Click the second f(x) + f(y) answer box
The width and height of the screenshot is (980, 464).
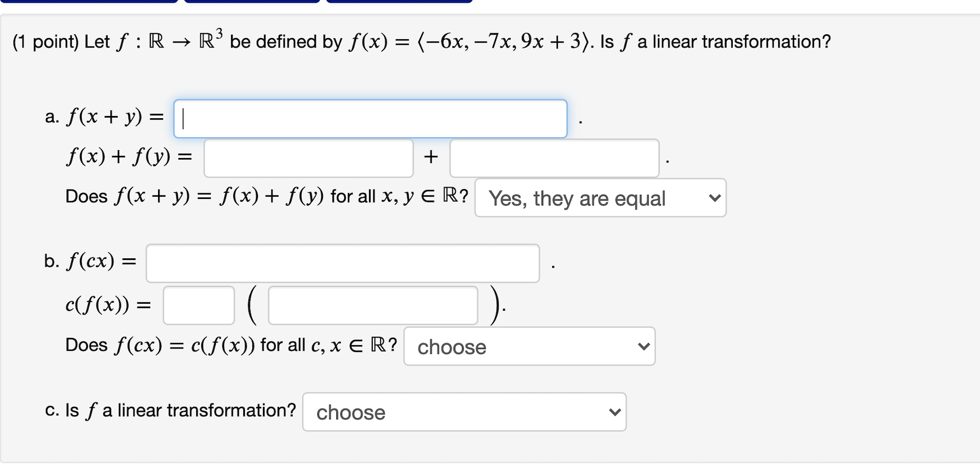point(554,158)
